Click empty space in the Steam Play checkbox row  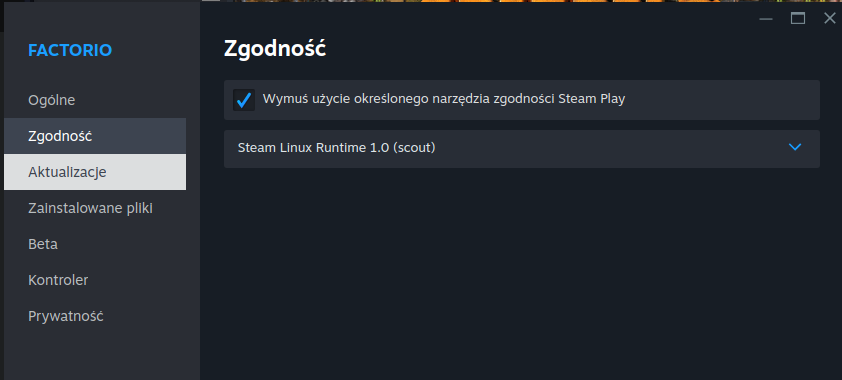click(x=720, y=100)
